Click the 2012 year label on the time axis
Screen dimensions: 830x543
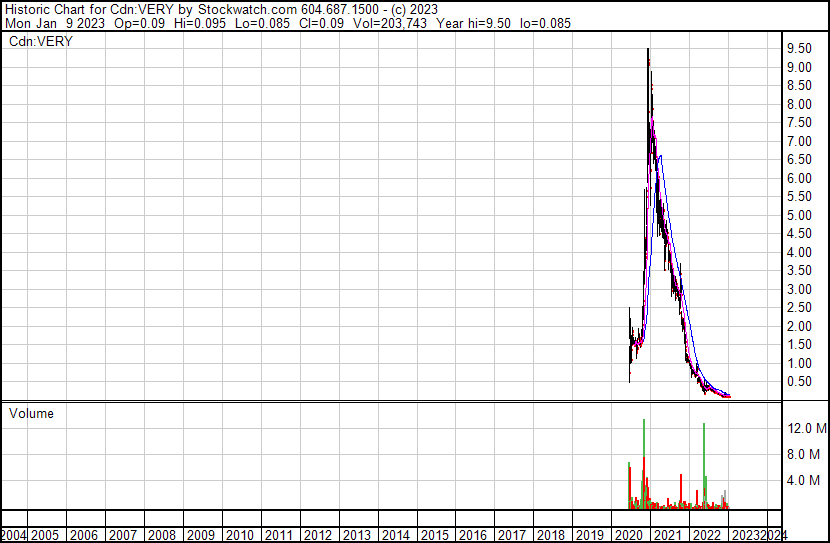pyautogui.click(x=319, y=535)
